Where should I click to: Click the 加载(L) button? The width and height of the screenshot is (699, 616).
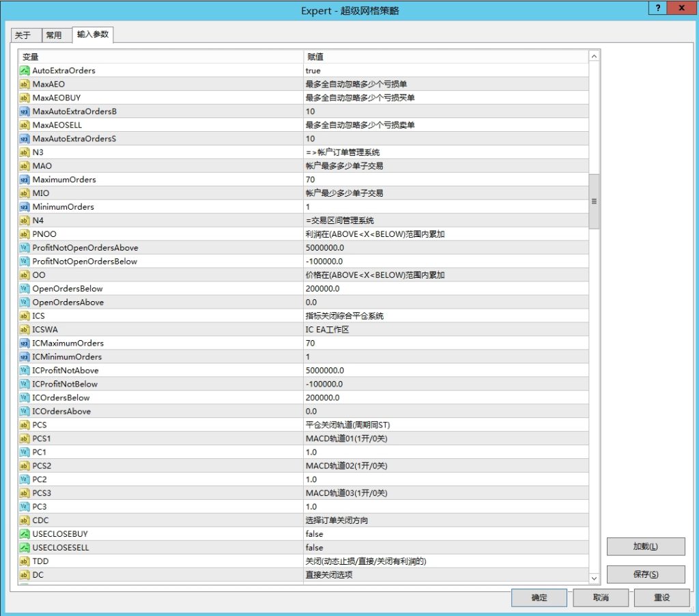coord(645,546)
